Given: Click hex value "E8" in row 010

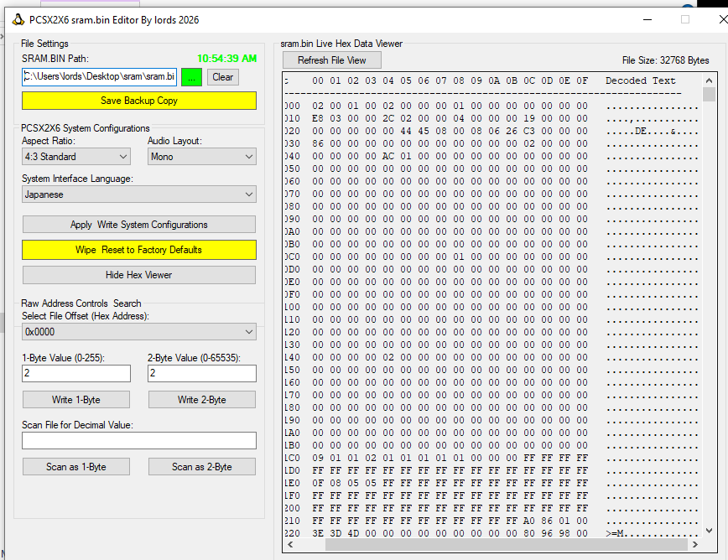Looking at the screenshot, I should [318, 119].
